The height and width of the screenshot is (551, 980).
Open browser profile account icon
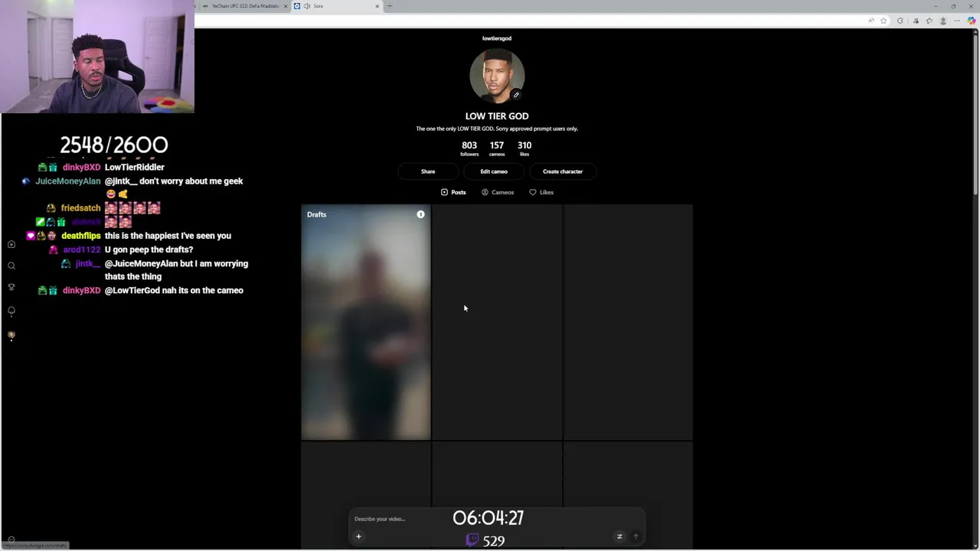[943, 21]
